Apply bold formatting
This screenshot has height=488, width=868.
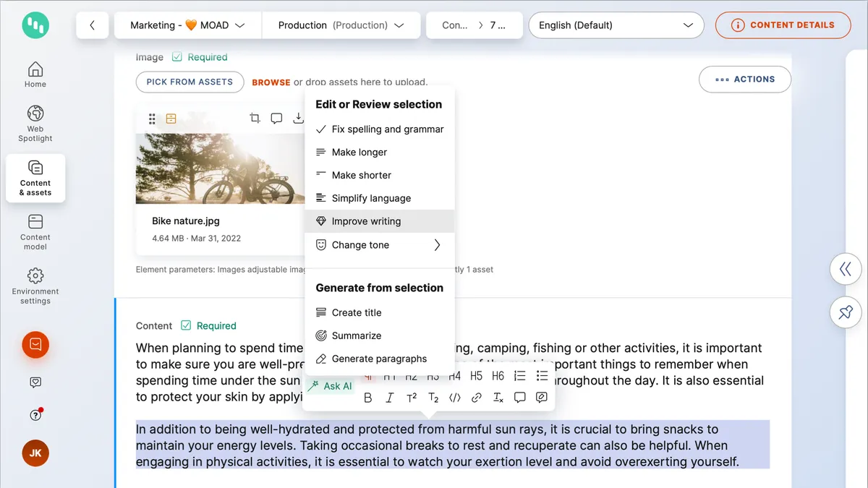pos(368,398)
